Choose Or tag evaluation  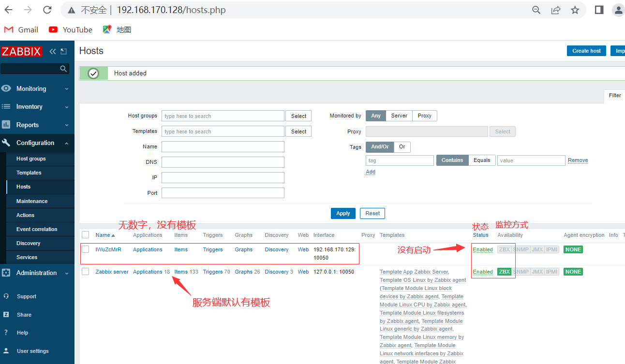(402, 146)
